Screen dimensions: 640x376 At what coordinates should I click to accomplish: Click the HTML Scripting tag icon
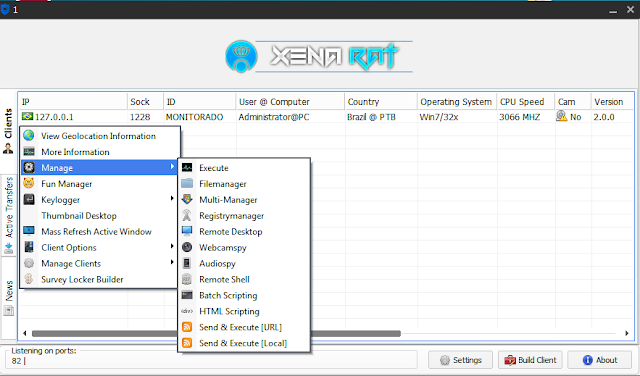[x=187, y=311]
